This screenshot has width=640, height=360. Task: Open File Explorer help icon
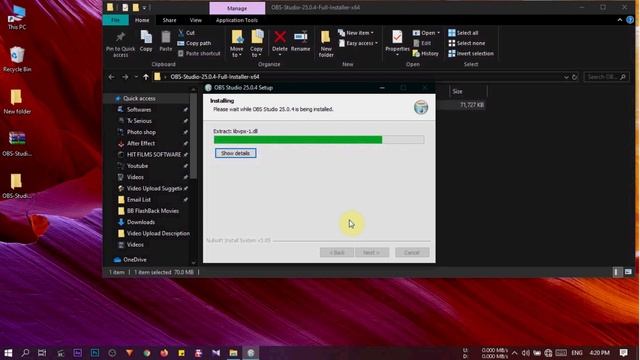pyautogui.click(x=630, y=20)
